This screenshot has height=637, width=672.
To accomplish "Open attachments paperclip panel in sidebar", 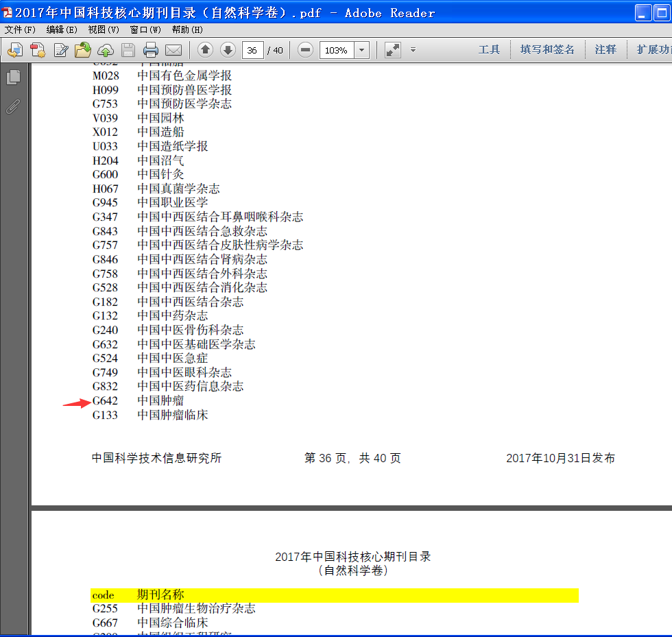I will pos(13,106).
